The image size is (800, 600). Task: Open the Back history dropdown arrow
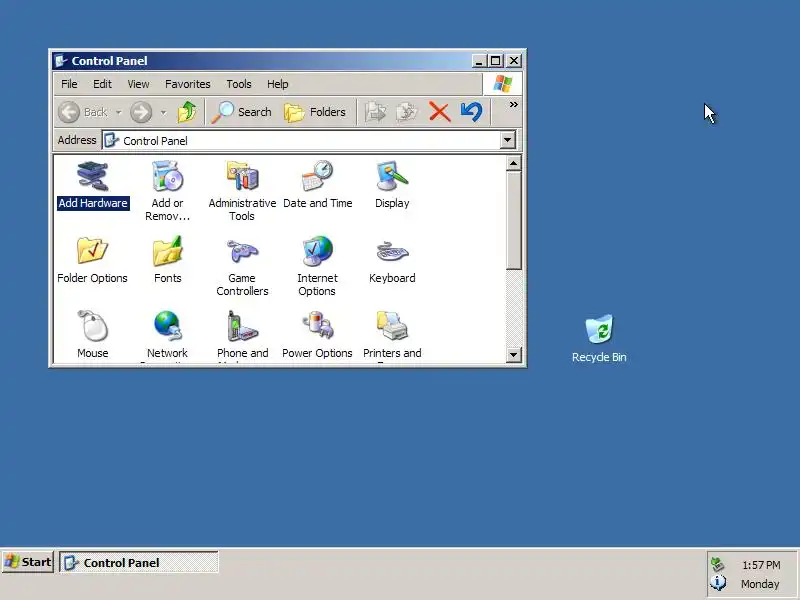pos(118,112)
